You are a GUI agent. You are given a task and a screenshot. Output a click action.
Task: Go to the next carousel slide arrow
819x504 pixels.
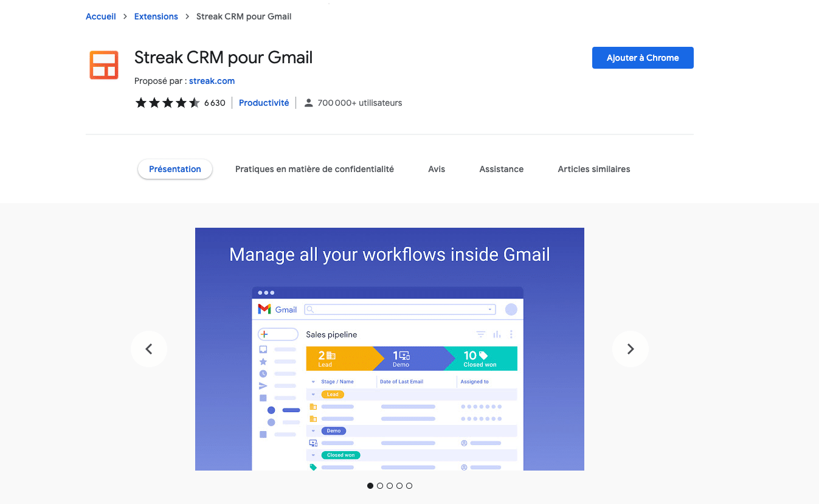point(630,349)
